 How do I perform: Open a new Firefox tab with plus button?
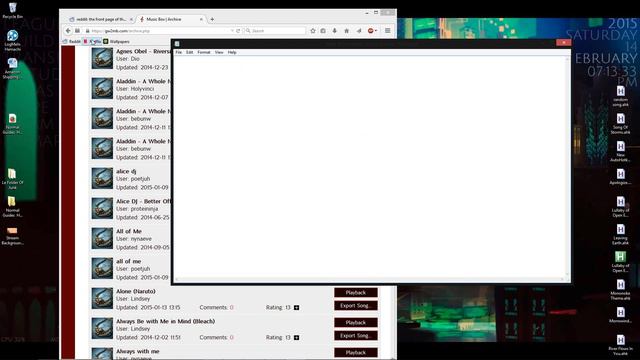(x=212, y=19)
